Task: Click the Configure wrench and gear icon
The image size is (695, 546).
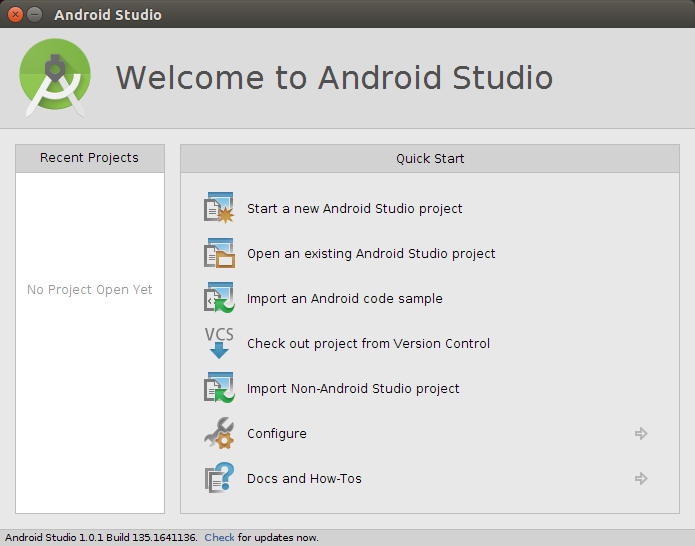Action: click(x=219, y=433)
